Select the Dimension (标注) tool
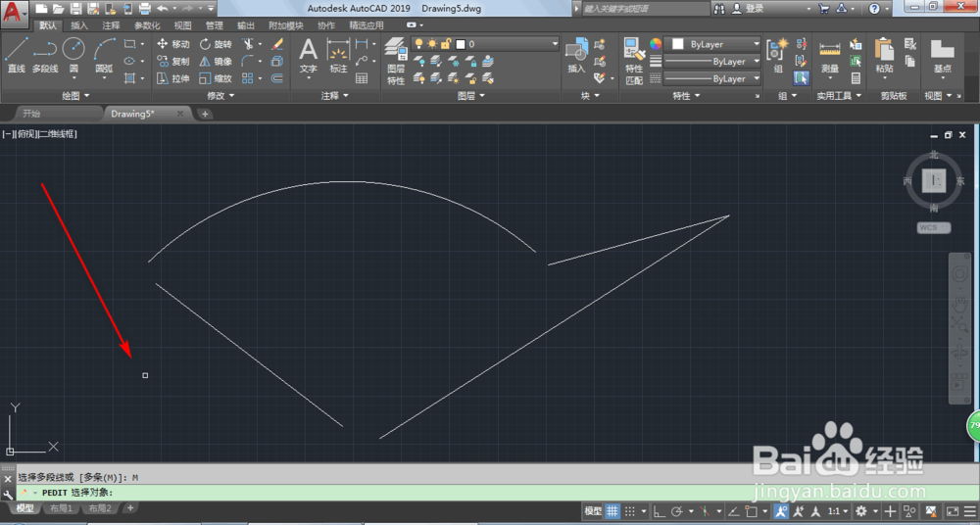This screenshot has width=980, height=525. [338, 55]
